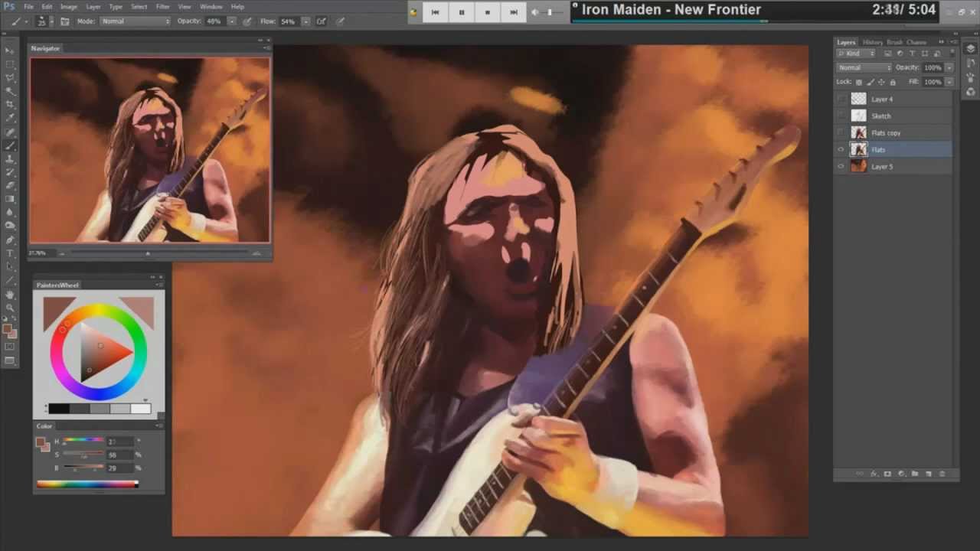
Task: Select the Crop tool
Action: click(x=10, y=104)
